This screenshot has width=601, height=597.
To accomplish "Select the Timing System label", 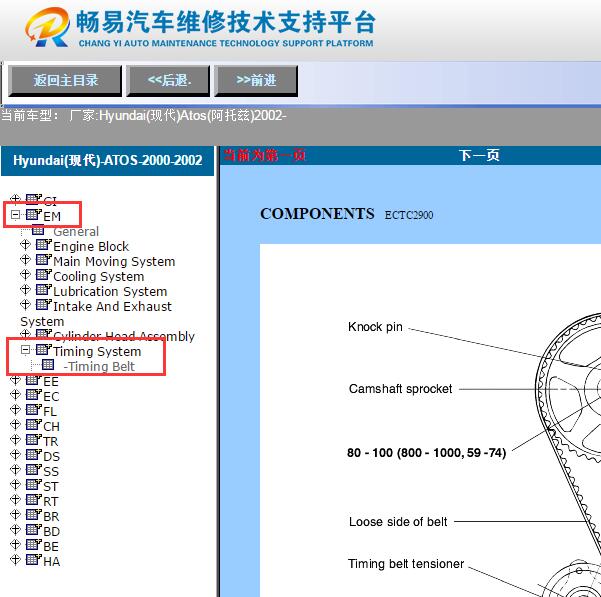I will [97, 351].
